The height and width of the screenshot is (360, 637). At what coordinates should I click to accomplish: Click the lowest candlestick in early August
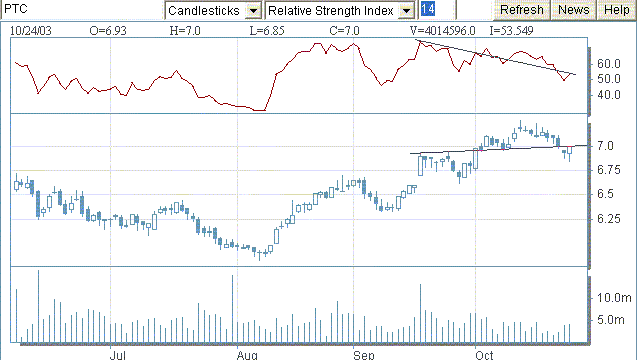[260, 254]
